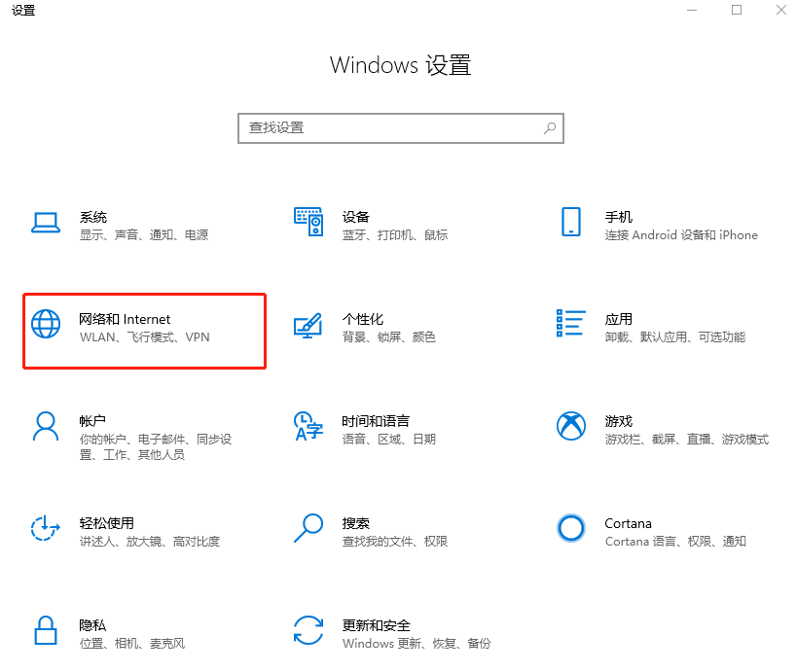Select the 帐户 accounts icon
This screenshot has height=672, width=797.
click(x=46, y=427)
